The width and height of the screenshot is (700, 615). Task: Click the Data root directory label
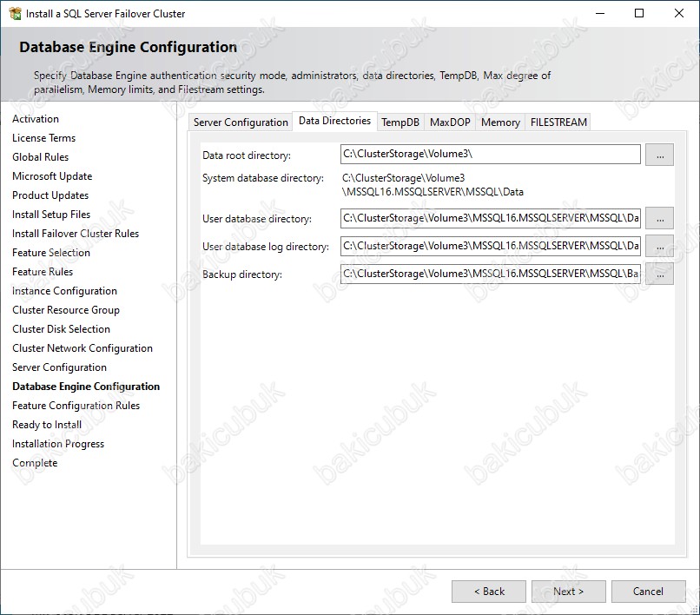[247, 155]
